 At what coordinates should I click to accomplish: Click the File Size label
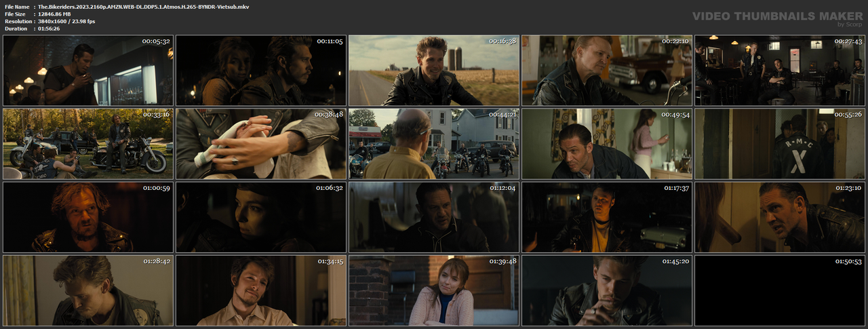click(15, 14)
